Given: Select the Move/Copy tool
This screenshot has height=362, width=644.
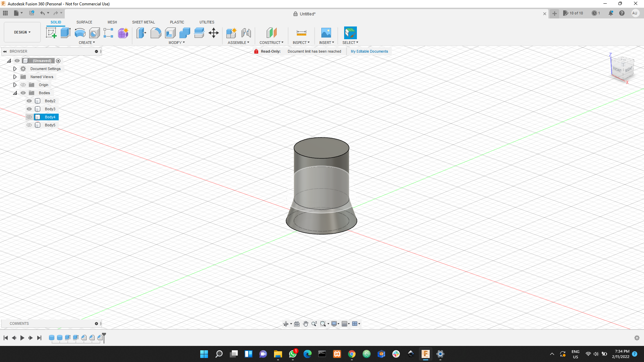Looking at the screenshot, I should point(214,33).
